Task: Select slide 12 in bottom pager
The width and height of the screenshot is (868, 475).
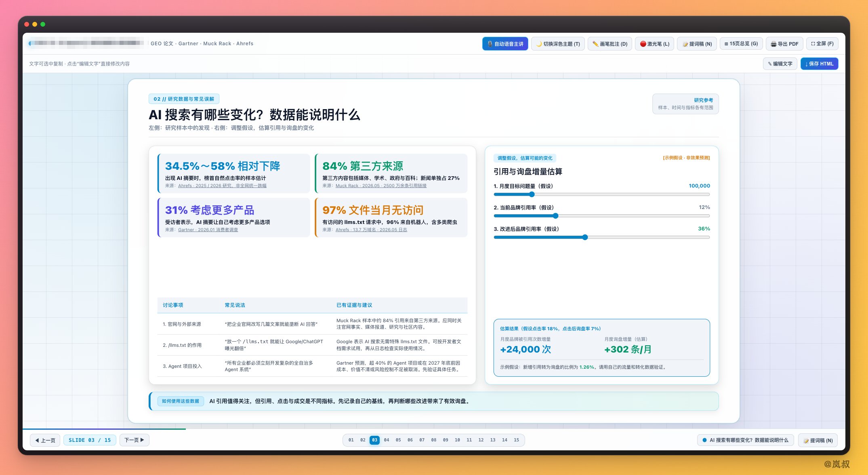Action: tap(481, 440)
